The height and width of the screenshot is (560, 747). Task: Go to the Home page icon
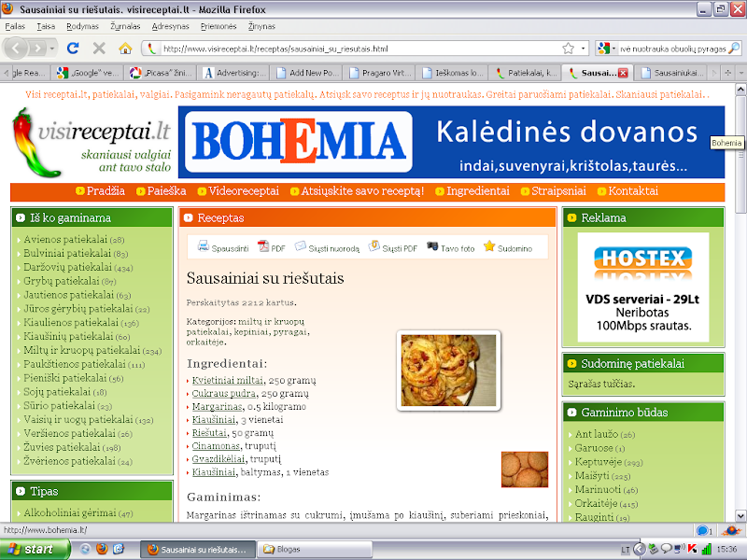125,49
